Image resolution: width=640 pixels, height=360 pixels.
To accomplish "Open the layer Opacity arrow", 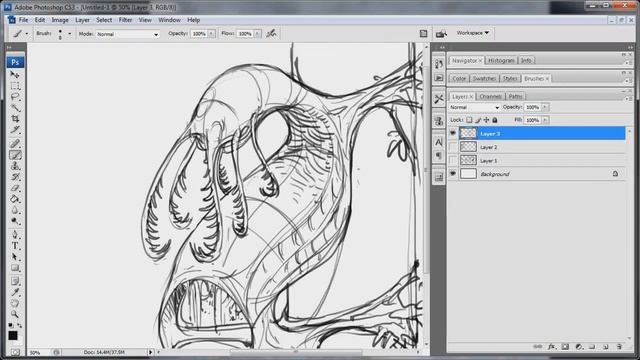I will coord(544,107).
